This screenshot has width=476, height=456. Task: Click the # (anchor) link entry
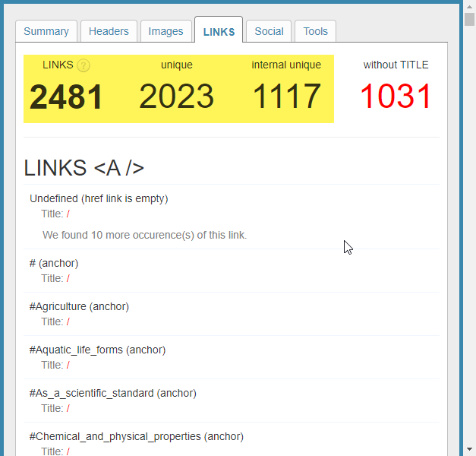tap(54, 263)
